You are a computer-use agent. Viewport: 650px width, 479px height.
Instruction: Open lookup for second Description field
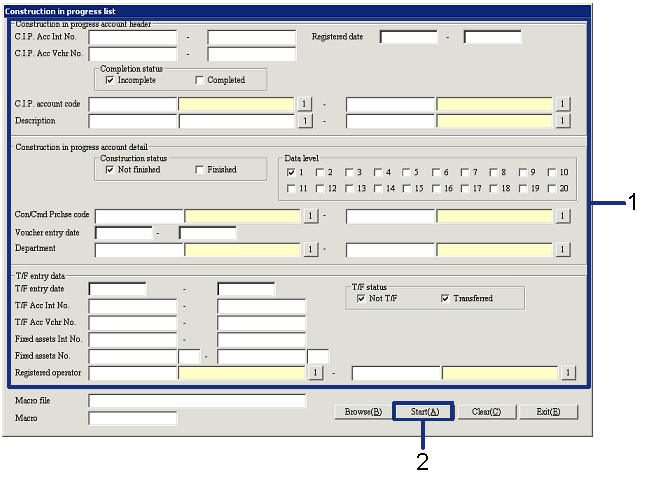563,121
